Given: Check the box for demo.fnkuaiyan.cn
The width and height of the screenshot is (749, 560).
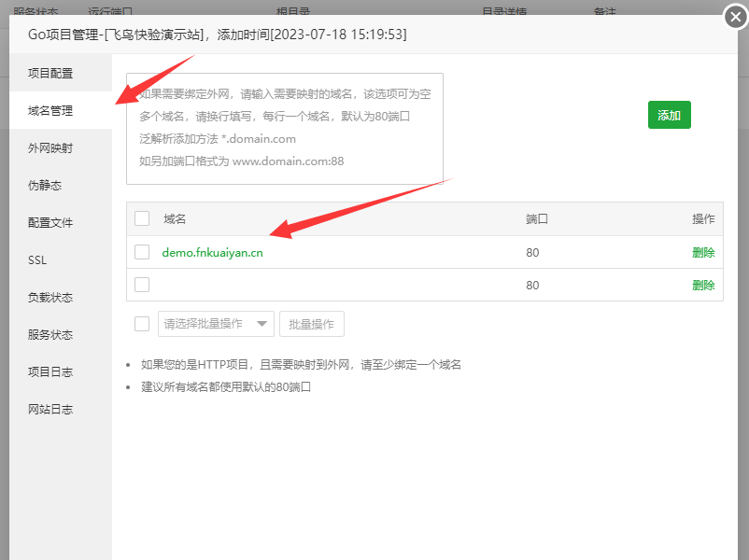Looking at the screenshot, I should pos(142,252).
